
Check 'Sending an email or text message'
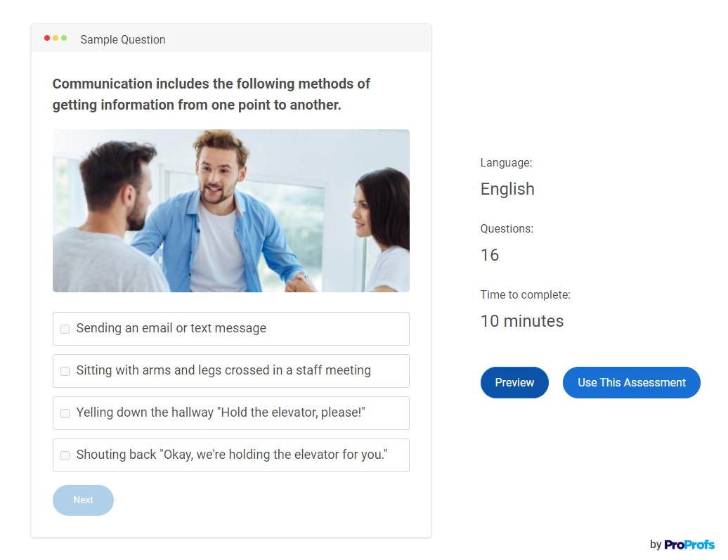[65, 329]
